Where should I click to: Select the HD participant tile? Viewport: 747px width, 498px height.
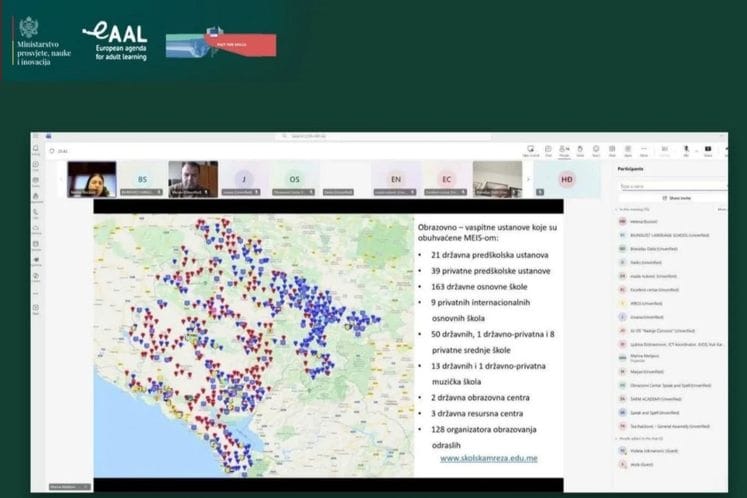pyautogui.click(x=567, y=180)
